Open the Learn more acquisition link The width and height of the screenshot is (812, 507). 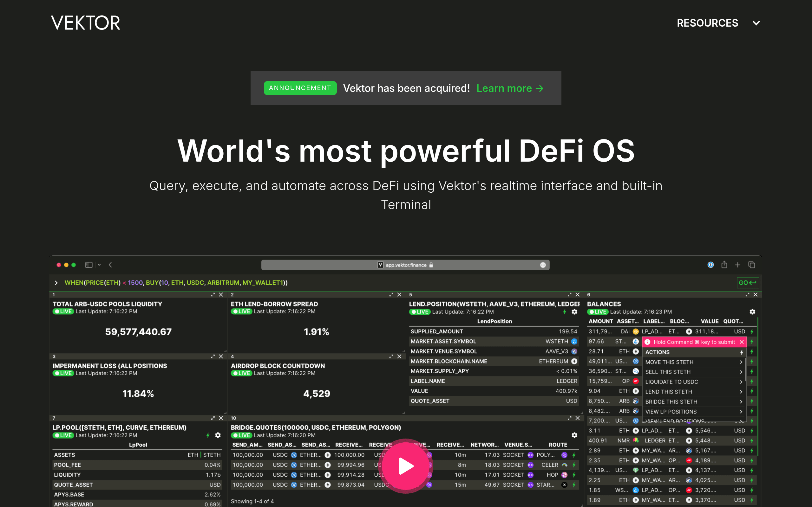coord(510,88)
